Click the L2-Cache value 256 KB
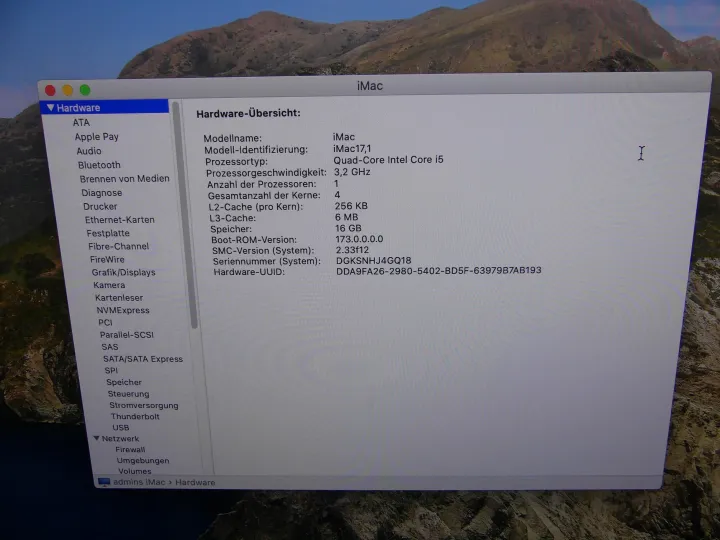The image size is (720, 540). (x=351, y=206)
